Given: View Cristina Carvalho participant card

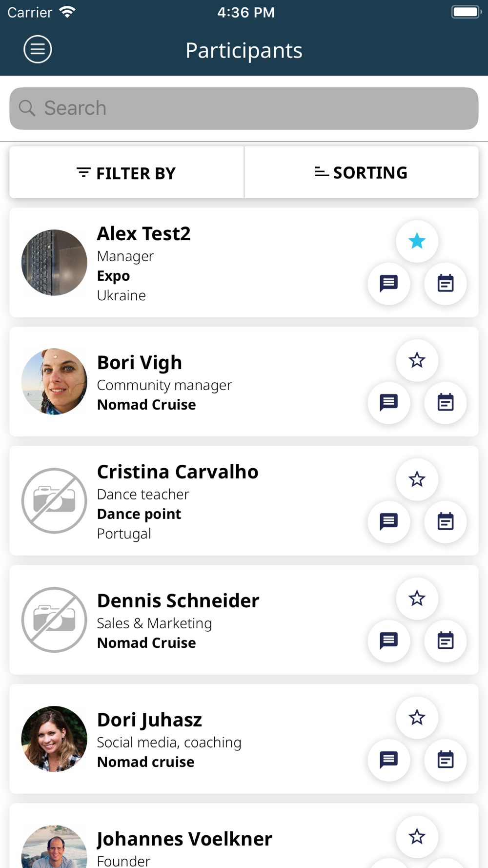Looking at the screenshot, I should (244, 500).
